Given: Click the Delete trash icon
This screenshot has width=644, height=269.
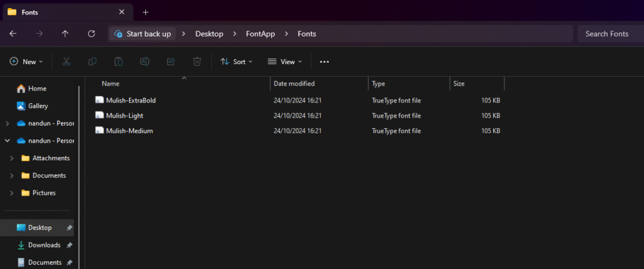Looking at the screenshot, I should pos(197,62).
